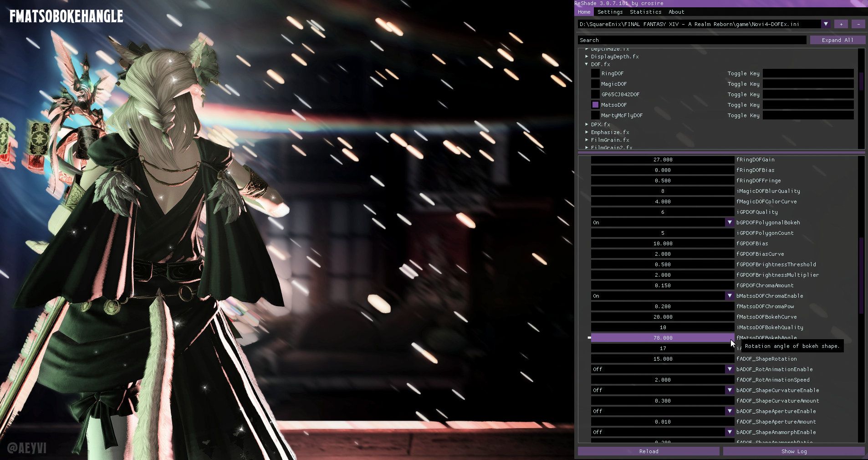Click fGPDOFChromaAmount value field
This screenshot has width=868, height=460.
click(x=663, y=285)
